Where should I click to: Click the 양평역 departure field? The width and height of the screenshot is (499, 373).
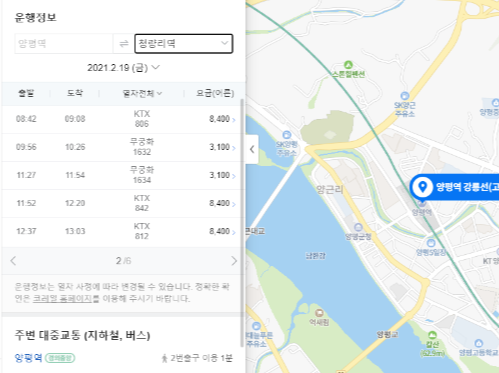click(x=64, y=43)
